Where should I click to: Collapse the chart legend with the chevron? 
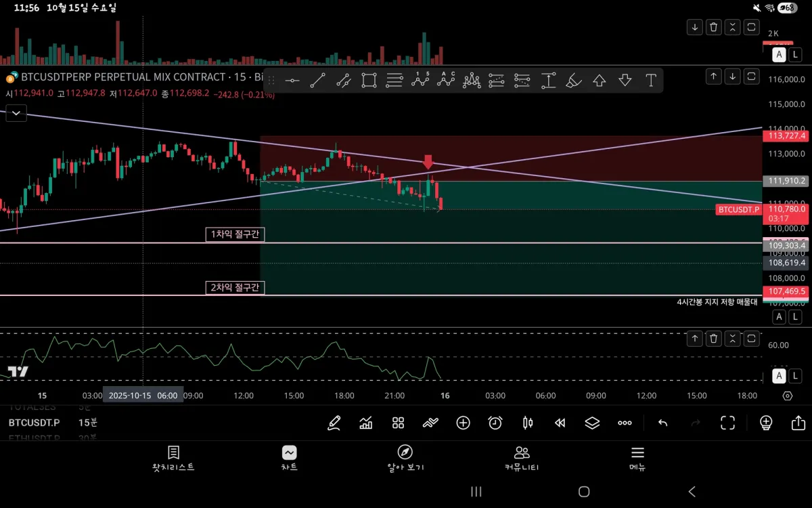pos(16,113)
